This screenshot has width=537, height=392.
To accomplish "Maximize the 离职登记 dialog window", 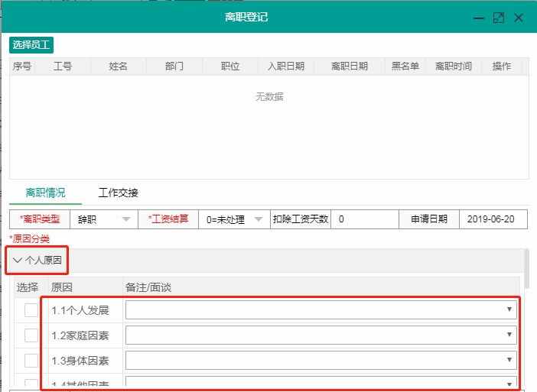I will (499, 17).
